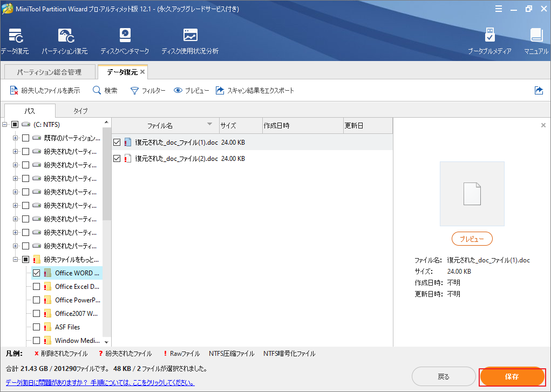Open the データ復元 tool in the top ribbon

[15, 42]
